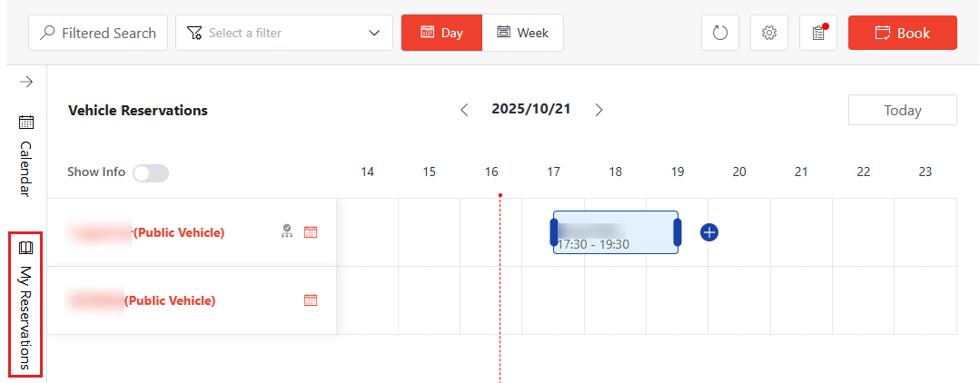Open the clipboard notifications icon

coord(818,34)
